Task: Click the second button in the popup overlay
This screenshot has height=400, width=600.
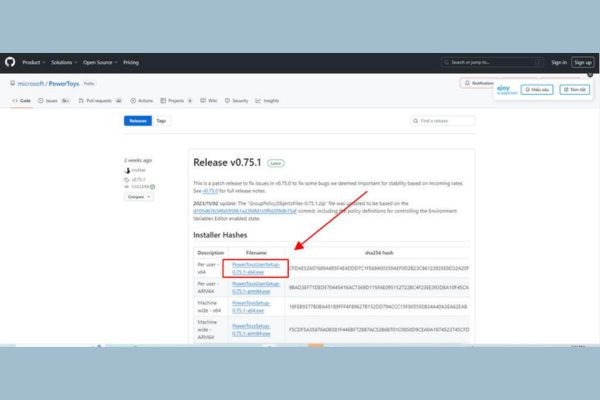Action: (575, 90)
